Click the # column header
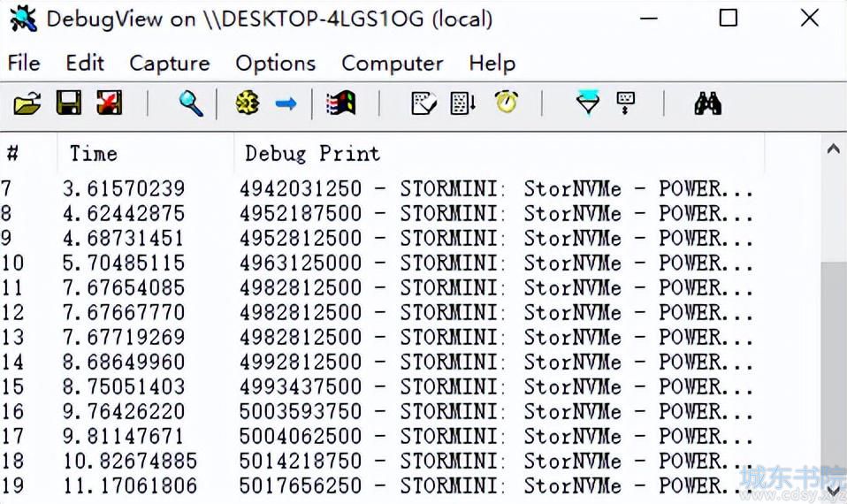The image size is (847, 504). click(x=28, y=154)
